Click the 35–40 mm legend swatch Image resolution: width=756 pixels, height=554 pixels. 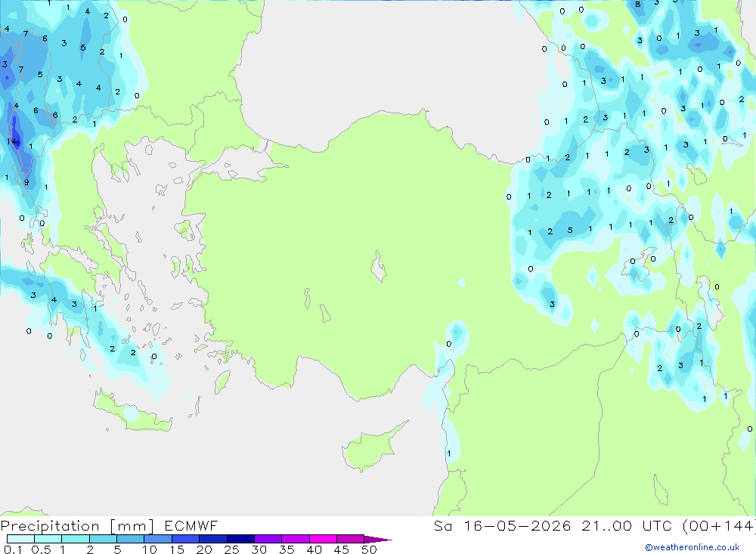coord(295,539)
